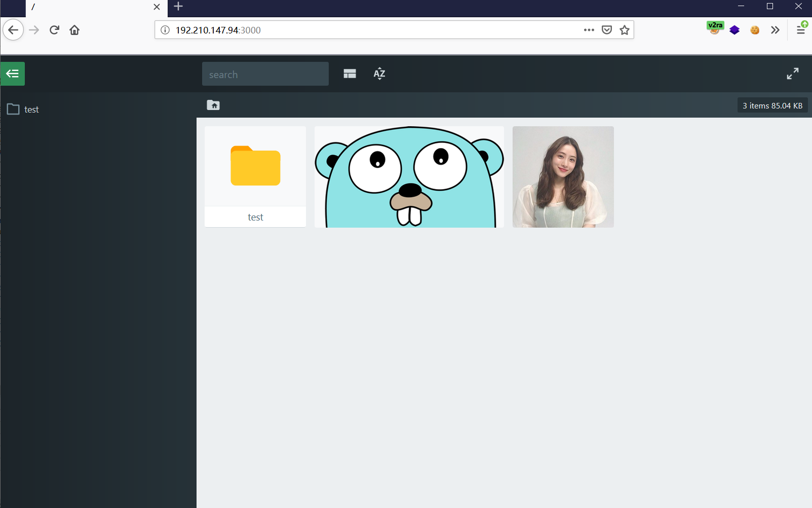This screenshot has height=508, width=812.
Task: Open browser home page
Action: pos(74,30)
